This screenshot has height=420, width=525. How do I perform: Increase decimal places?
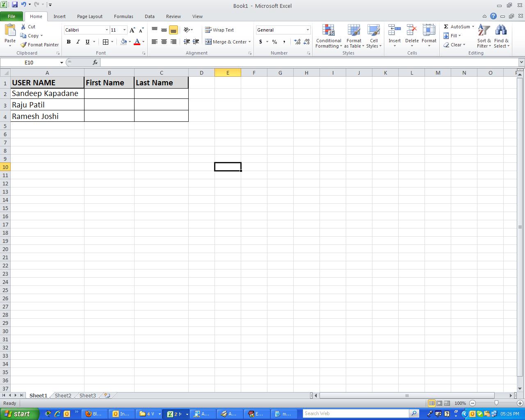click(x=297, y=42)
